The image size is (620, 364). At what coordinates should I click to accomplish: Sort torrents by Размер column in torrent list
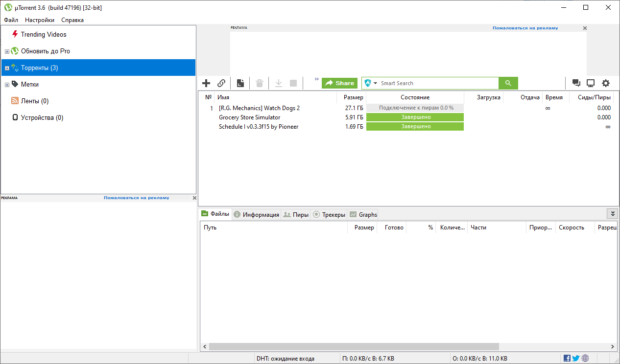click(351, 97)
